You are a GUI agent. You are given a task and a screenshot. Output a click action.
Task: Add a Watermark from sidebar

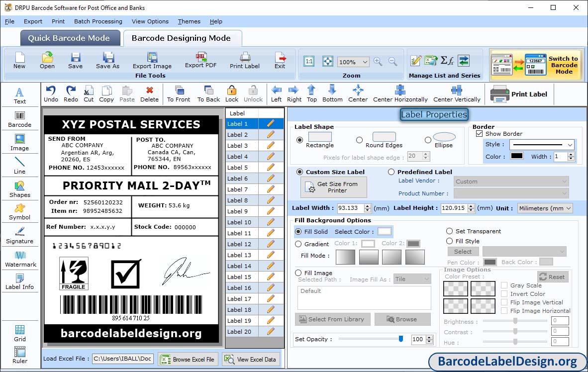point(20,259)
